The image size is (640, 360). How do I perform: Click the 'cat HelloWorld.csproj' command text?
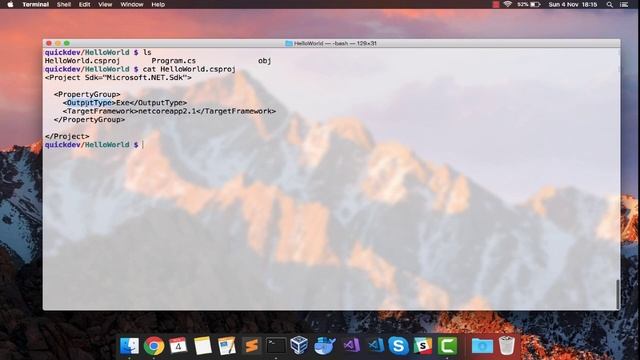pyautogui.click(x=189, y=69)
